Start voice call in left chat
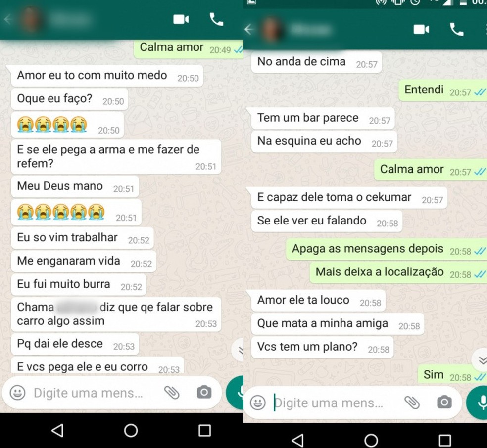This screenshot has height=448, width=487. (x=216, y=20)
